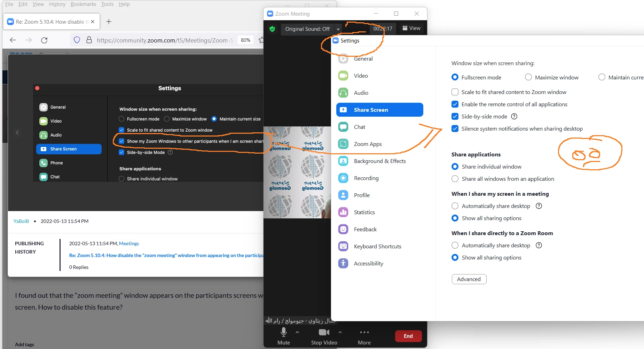Click the red End meeting button
The image size is (644, 349).
408,336
